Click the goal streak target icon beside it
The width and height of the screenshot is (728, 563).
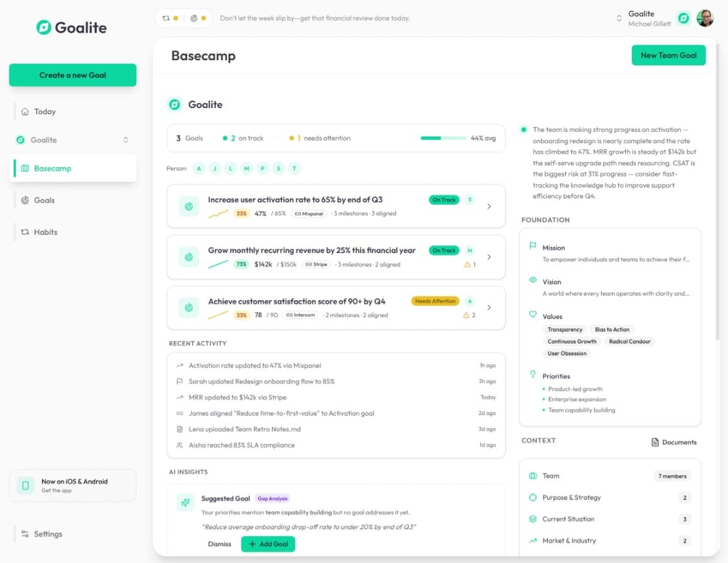(193, 18)
